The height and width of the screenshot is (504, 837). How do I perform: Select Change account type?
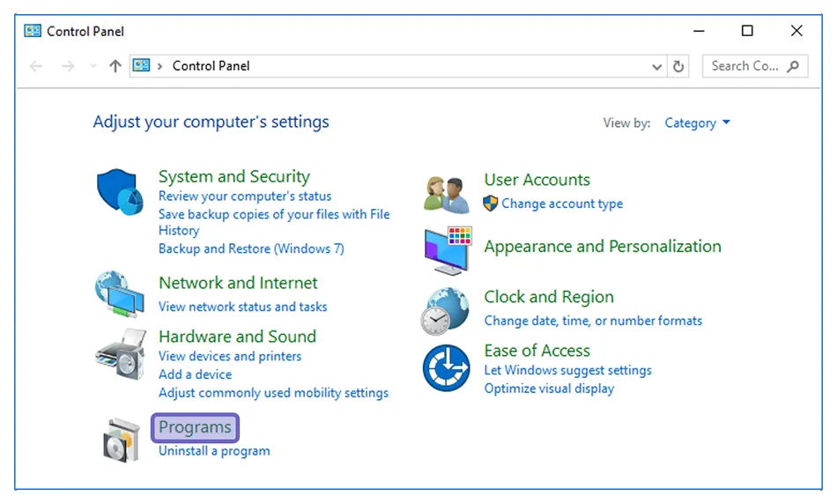click(x=561, y=204)
